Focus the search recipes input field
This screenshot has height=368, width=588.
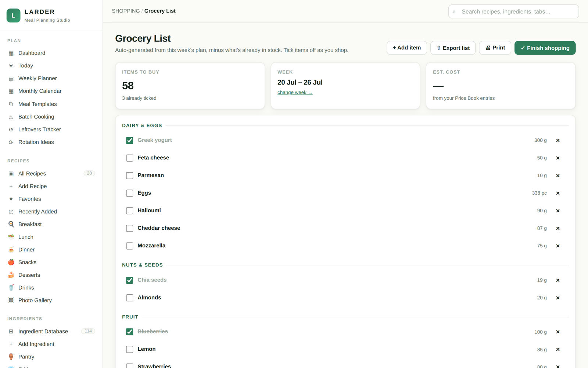point(513,11)
